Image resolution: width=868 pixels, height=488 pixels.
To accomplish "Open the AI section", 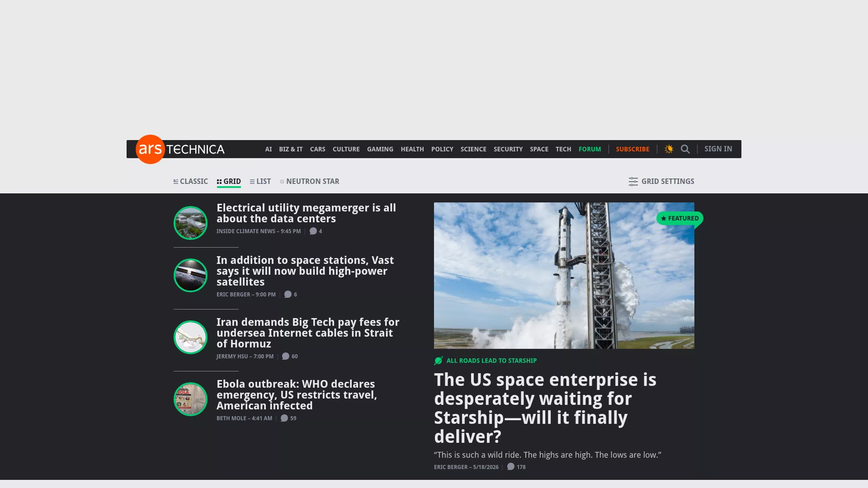I will (x=269, y=149).
